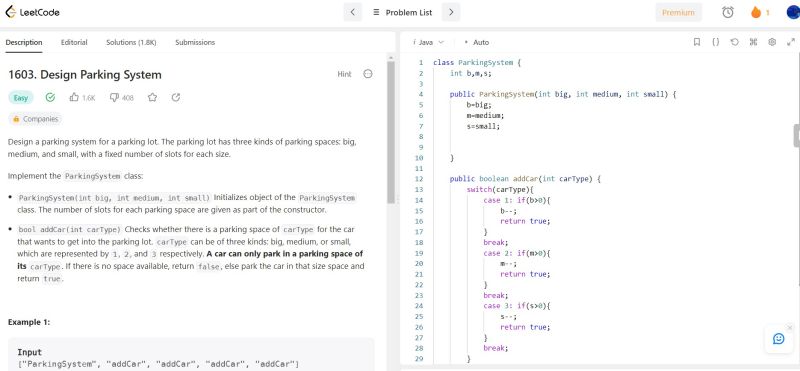Enter fullscreen with expand arrows icon

791,42
